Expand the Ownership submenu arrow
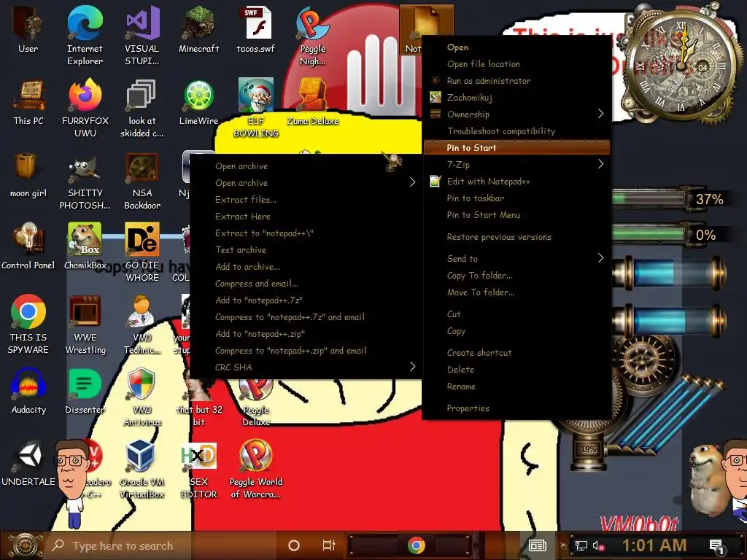 coord(601,114)
